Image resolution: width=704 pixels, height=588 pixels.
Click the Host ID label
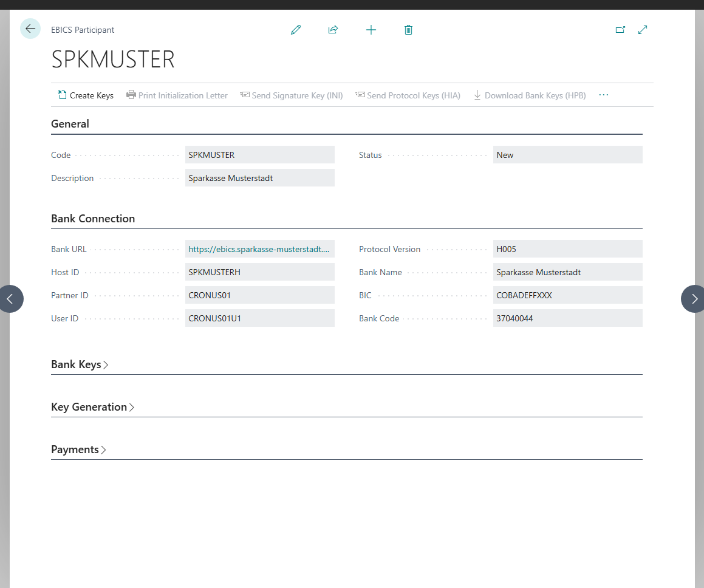click(x=65, y=272)
